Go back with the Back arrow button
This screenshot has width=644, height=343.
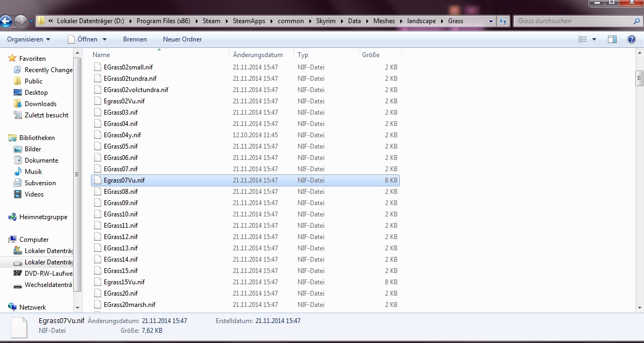pos(6,21)
